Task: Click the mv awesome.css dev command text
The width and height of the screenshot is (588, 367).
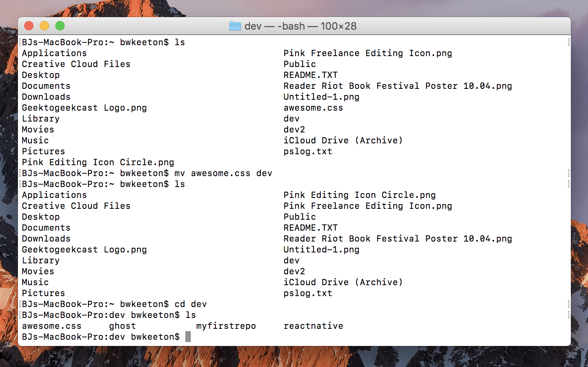Action: [224, 173]
